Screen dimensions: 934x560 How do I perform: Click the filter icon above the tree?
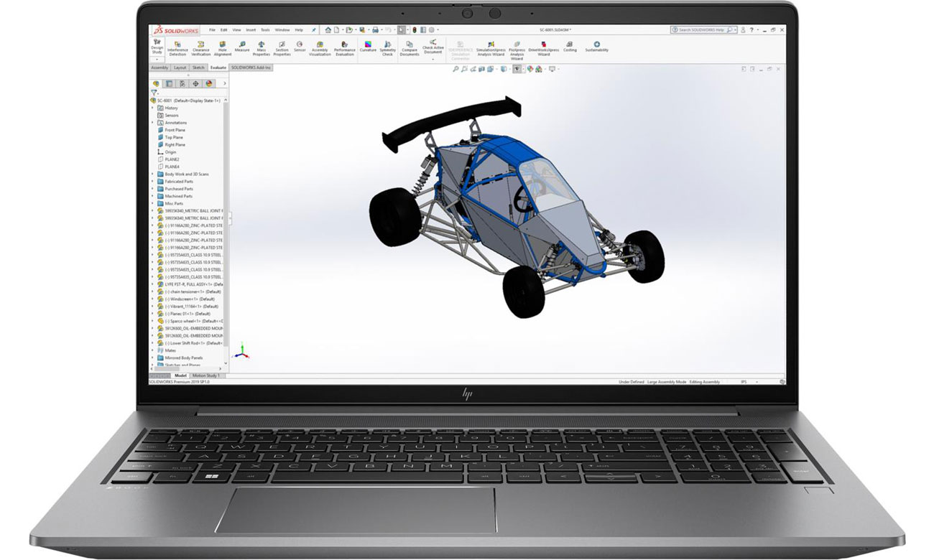pyautogui.click(x=155, y=93)
